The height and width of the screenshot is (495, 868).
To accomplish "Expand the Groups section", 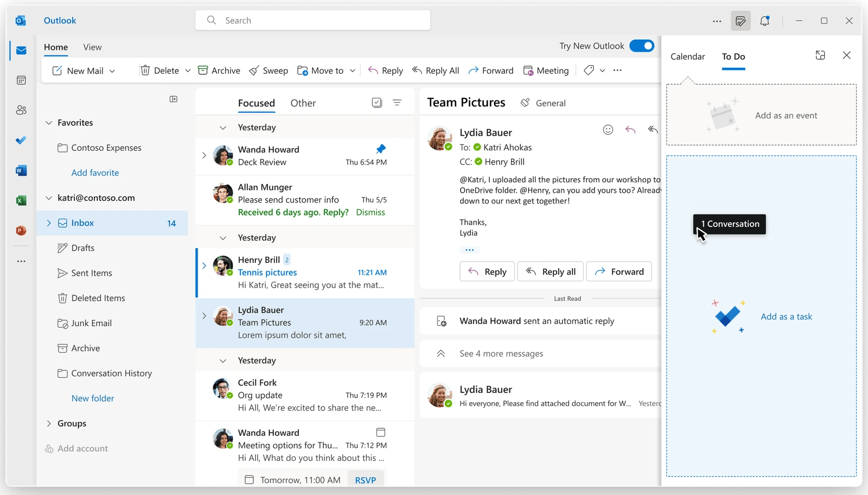I will [x=49, y=423].
